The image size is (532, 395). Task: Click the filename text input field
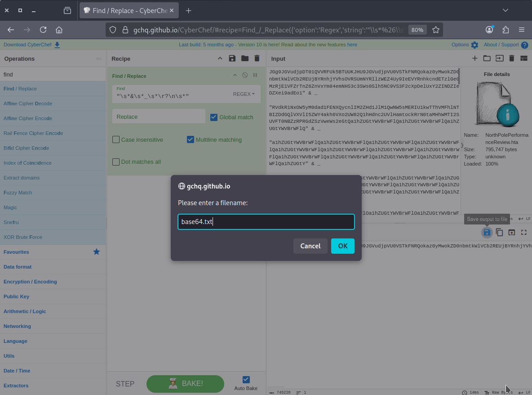[266, 222]
